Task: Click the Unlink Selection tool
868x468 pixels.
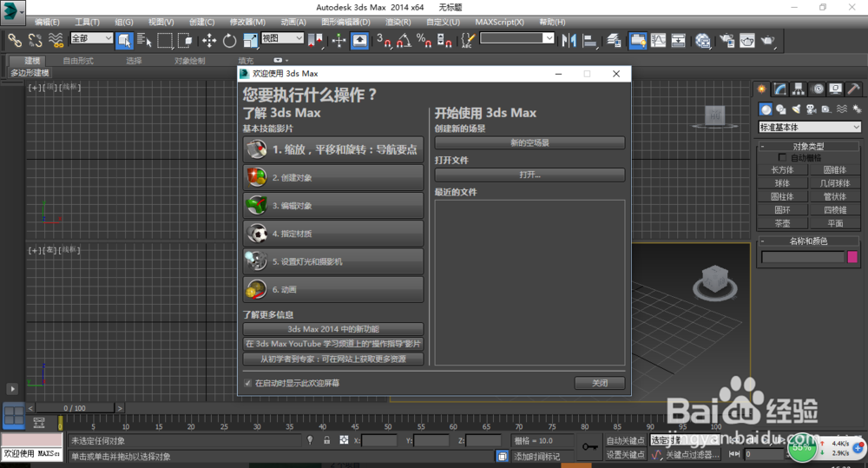Action: click(35, 41)
